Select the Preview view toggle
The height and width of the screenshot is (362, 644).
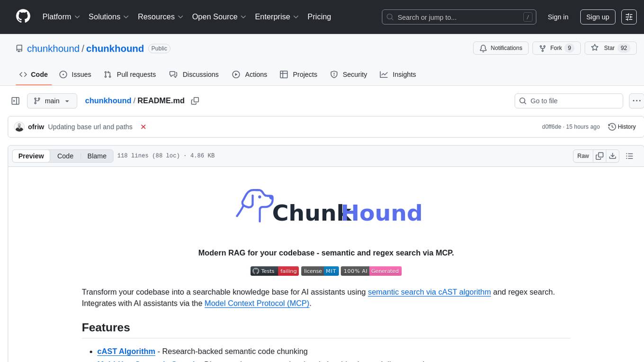pos(31,156)
